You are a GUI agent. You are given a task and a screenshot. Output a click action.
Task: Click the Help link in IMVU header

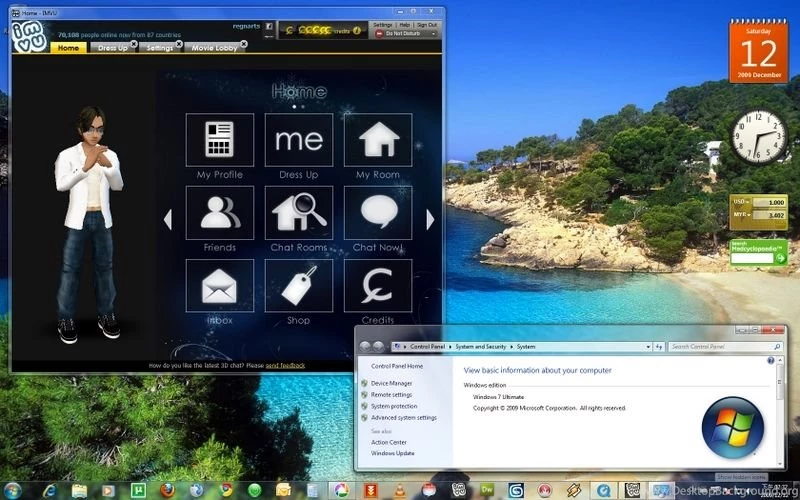405,24
